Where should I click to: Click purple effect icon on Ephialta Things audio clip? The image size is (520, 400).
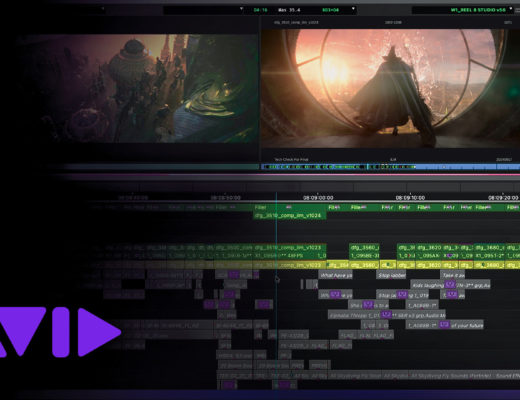(x=386, y=315)
